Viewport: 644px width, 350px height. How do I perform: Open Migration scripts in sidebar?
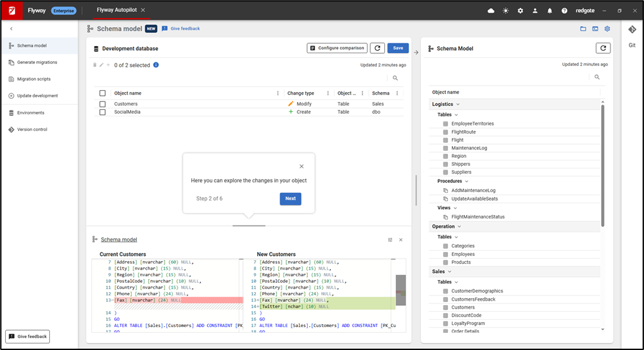(x=39, y=79)
